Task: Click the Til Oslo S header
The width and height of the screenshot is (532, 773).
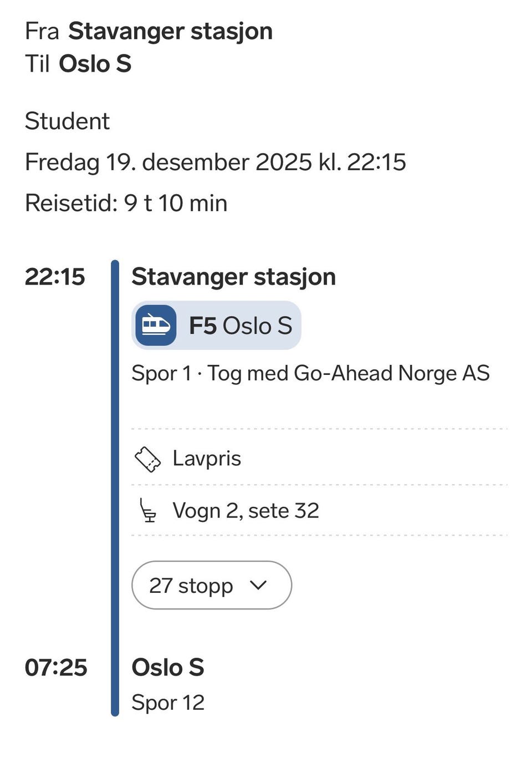Action: pyautogui.click(x=78, y=64)
